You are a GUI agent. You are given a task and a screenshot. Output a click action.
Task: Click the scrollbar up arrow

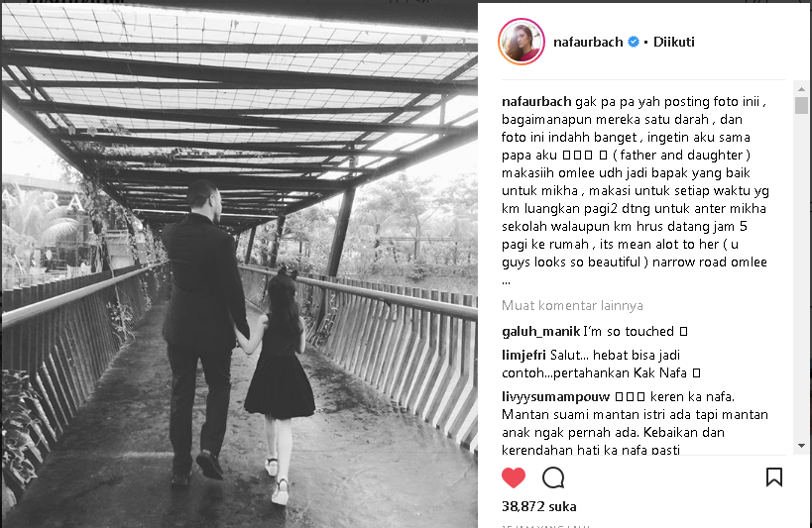point(801,89)
